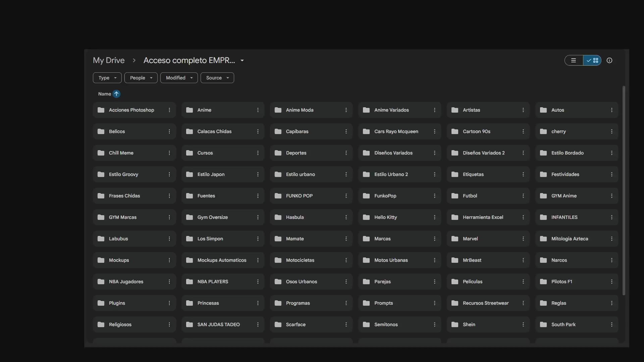644x362 pixels.
Task: Select the Gym Oversize folder
Action: click(x=223, y=217)
